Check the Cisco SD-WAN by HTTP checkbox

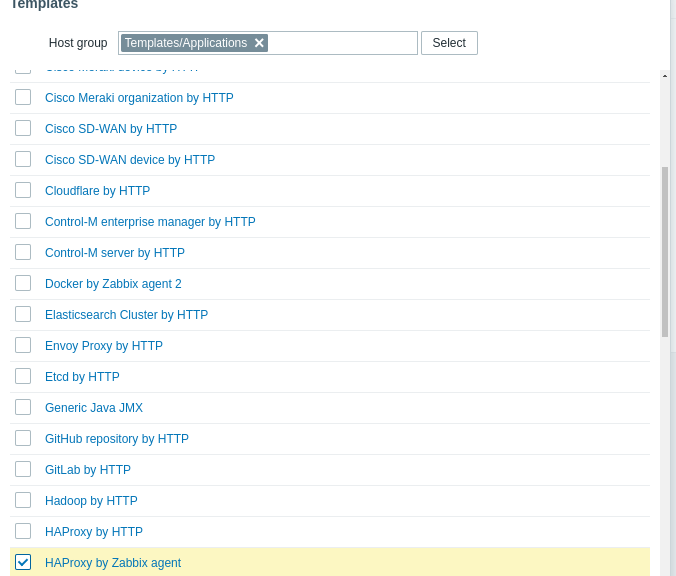(23, 128)
